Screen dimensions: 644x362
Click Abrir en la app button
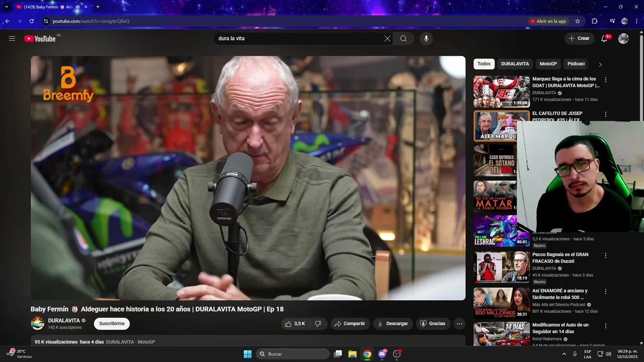click(547, 21)
